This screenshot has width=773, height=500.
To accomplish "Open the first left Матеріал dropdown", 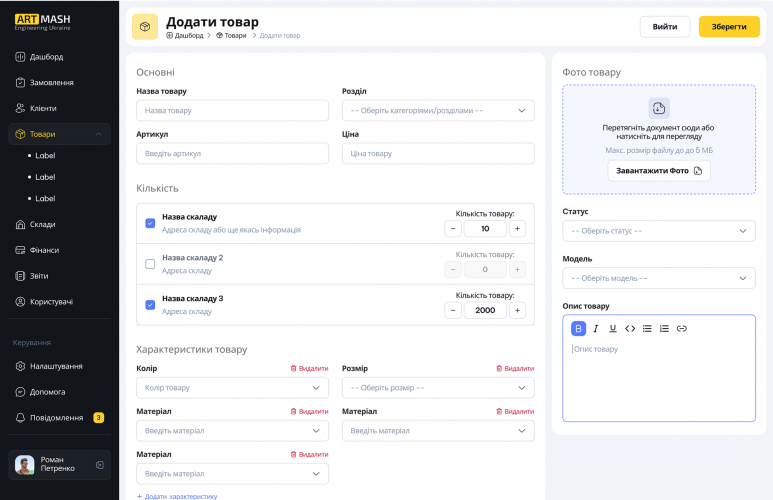I will coord(232,430).
